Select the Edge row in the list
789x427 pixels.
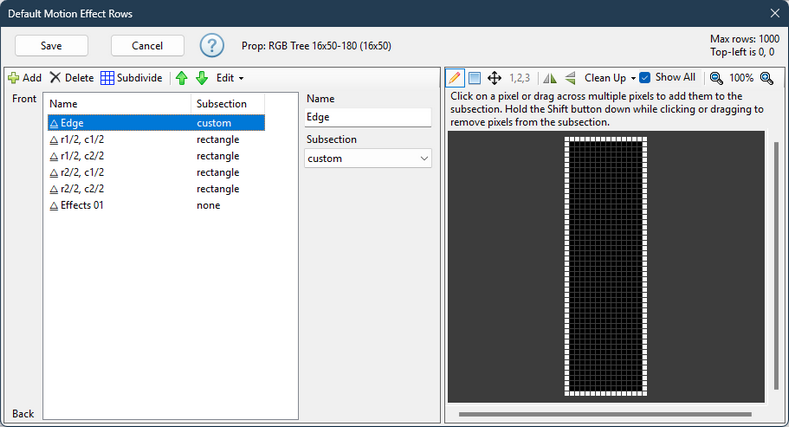pyautogui.click(x=156, y=123)
